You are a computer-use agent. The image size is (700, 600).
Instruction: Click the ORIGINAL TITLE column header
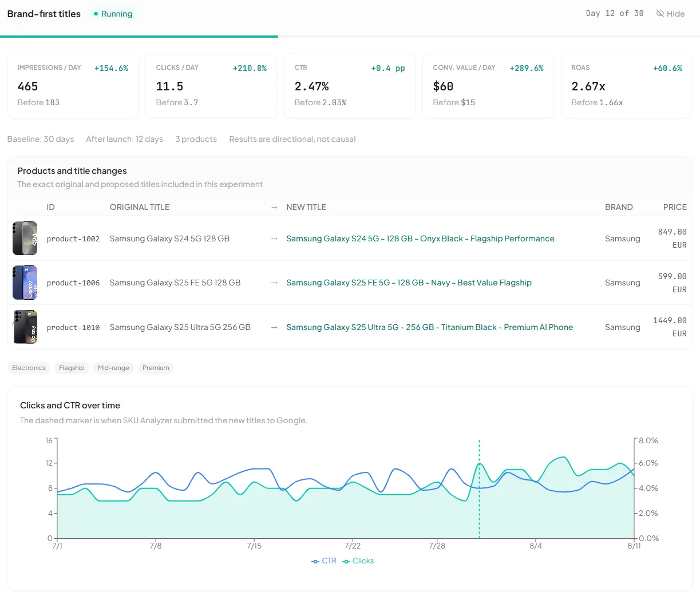pyautogui.click(x=140, y=207)
